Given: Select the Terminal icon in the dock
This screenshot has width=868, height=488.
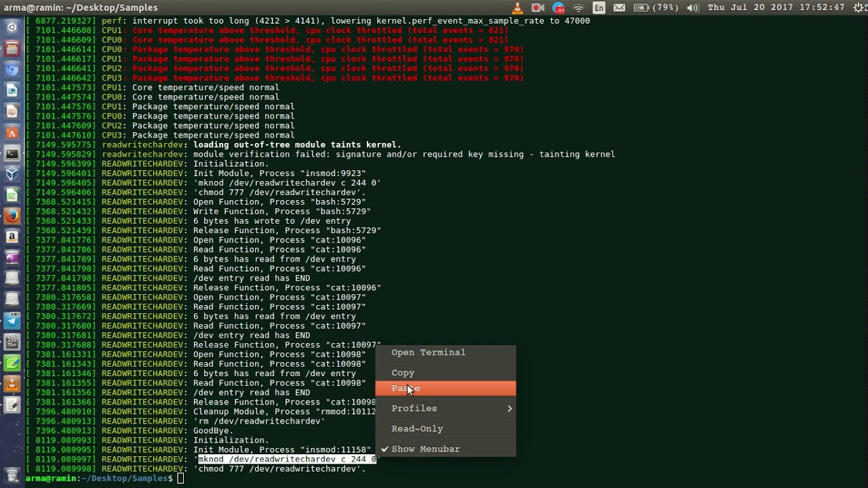Looking at the screenshot, I should (x=12, y=153).
